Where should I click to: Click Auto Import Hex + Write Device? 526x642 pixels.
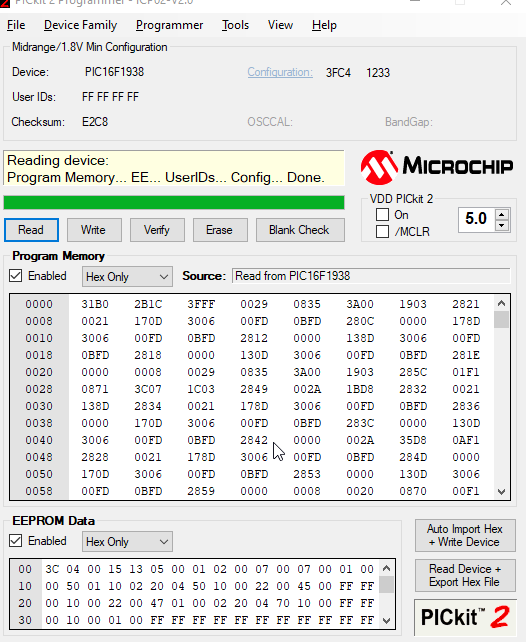coord(465,536)
